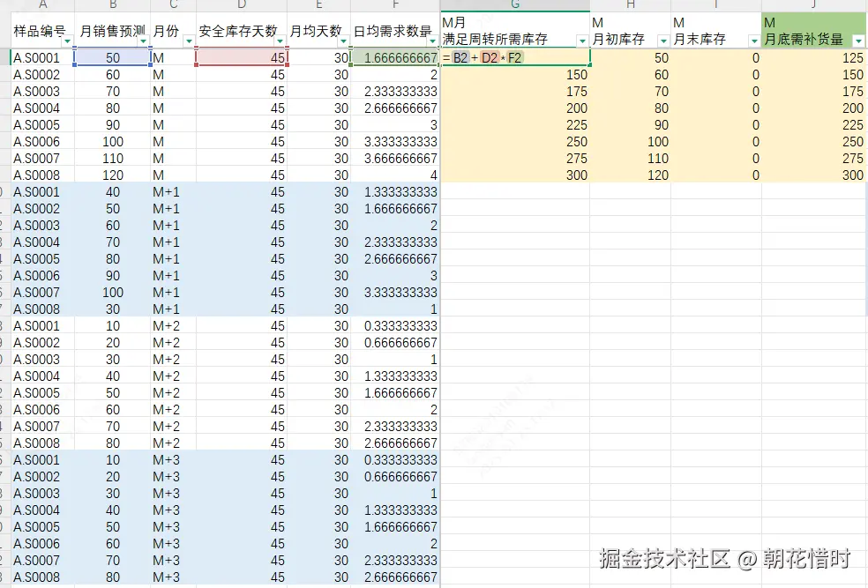Viewport: 868px width, 588px height.
Task: Select the blue-outlined cell with value 50
Action: 112,57
